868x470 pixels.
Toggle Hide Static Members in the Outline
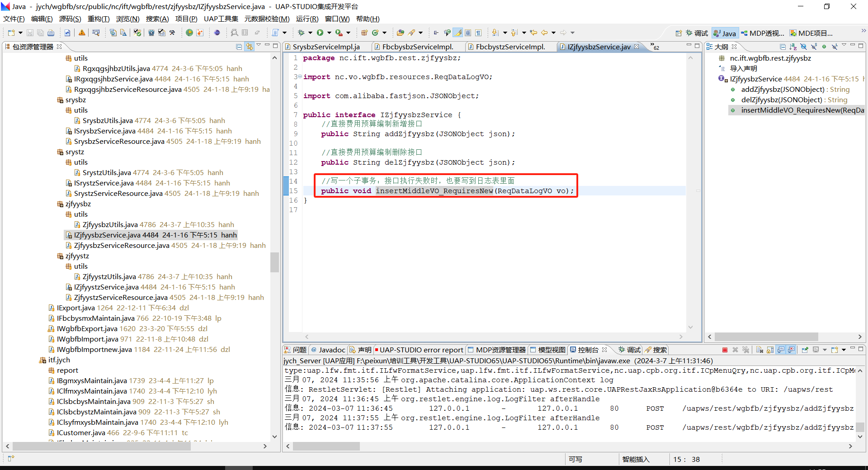[x=814, y=47]
